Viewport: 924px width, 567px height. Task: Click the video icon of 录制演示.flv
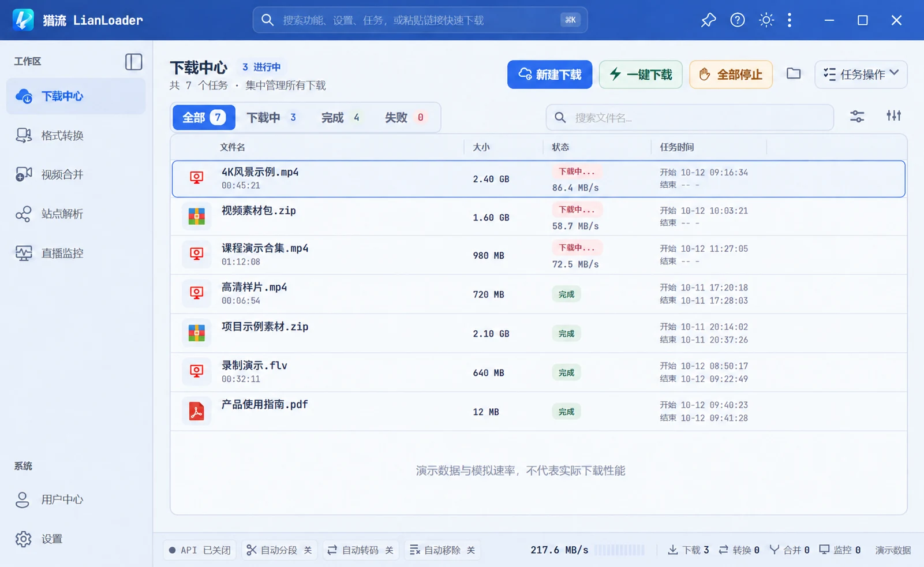tap(196, 372)
